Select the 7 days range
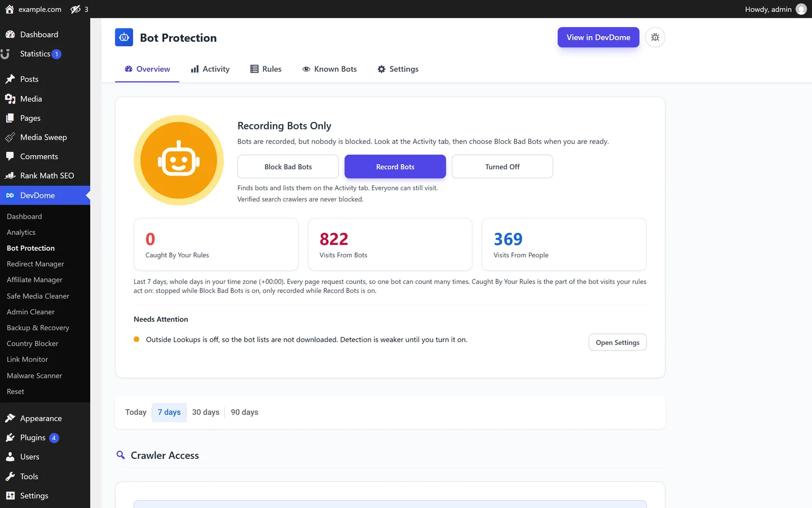 click(x=169, y=412)
